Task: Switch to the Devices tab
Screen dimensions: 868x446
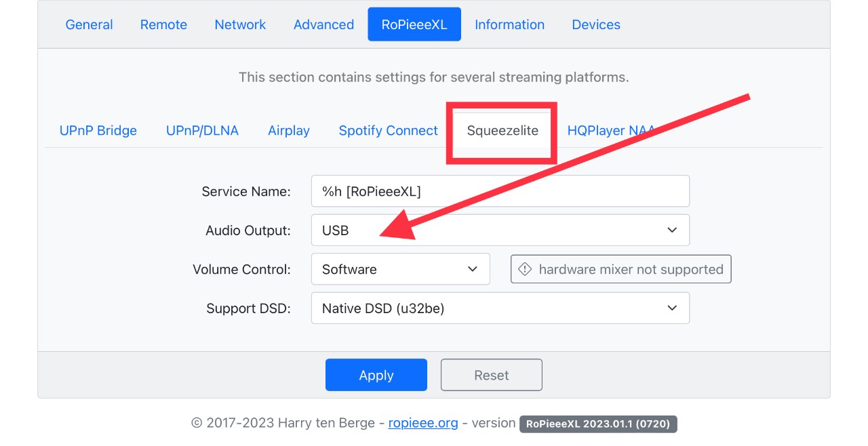Action: (596, 24)
